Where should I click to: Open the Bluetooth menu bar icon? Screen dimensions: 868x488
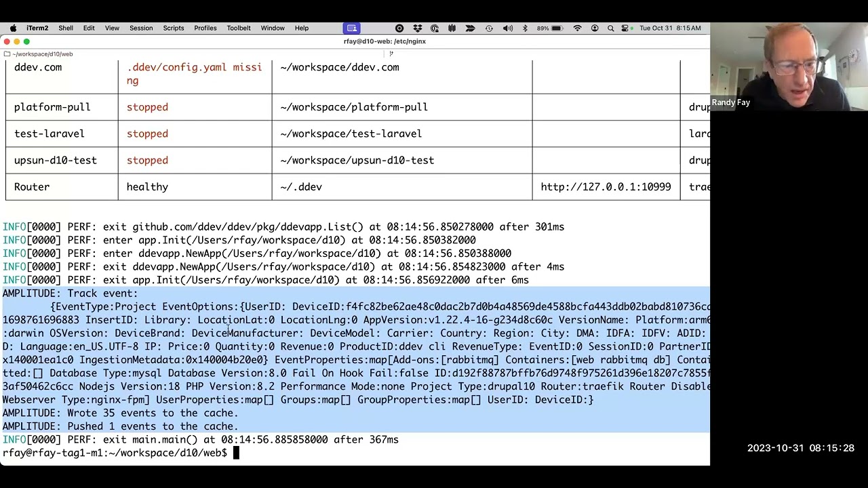(525, 28)
